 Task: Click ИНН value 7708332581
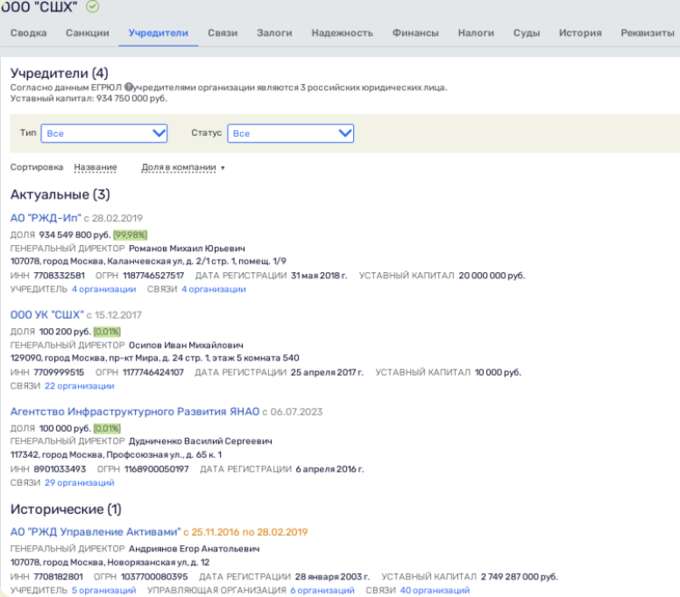coord(59,276)
